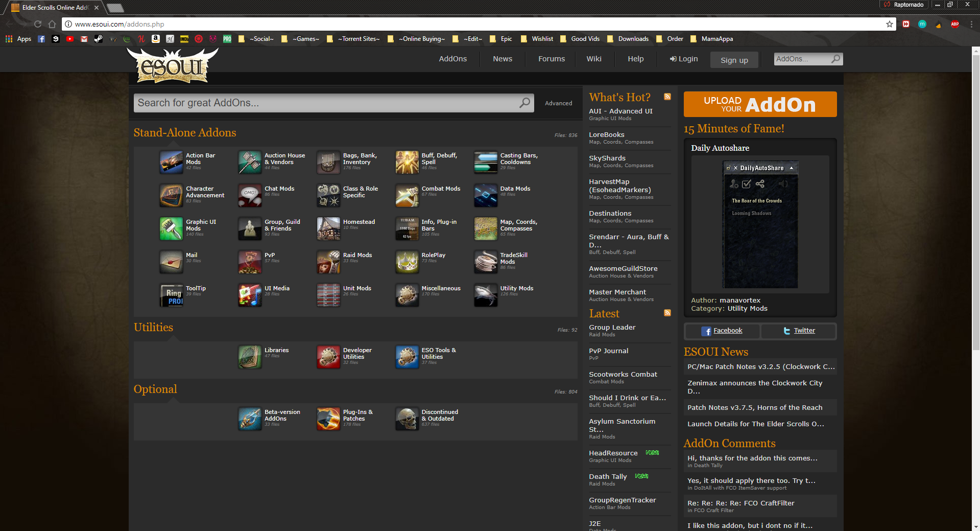This screenshot has height=531, width=980.
Task: Open the ~Torrent Sites~ bookmarks folder
Action: pyautogui.click(x=353, y=39)
